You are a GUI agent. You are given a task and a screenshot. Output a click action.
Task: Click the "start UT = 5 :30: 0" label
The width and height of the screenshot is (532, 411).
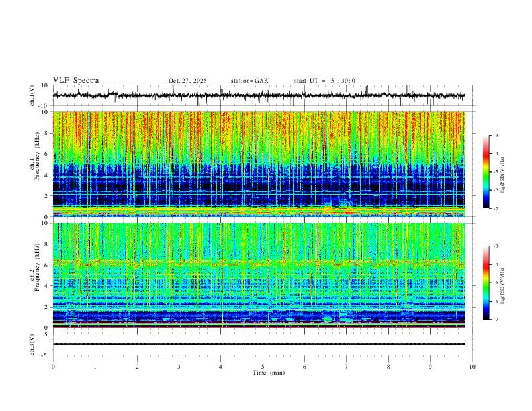(324, 81)
